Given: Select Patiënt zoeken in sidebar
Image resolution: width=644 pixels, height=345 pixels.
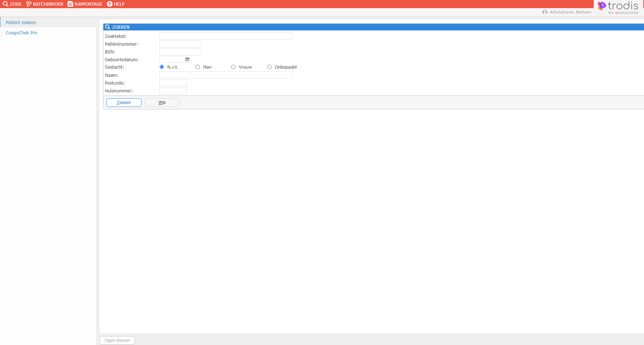Looking at the screenshot, I should click(21, 22).
